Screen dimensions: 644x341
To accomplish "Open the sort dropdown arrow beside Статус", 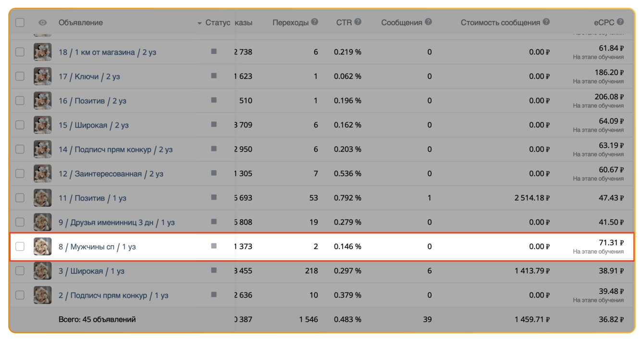I will [199, 23].
